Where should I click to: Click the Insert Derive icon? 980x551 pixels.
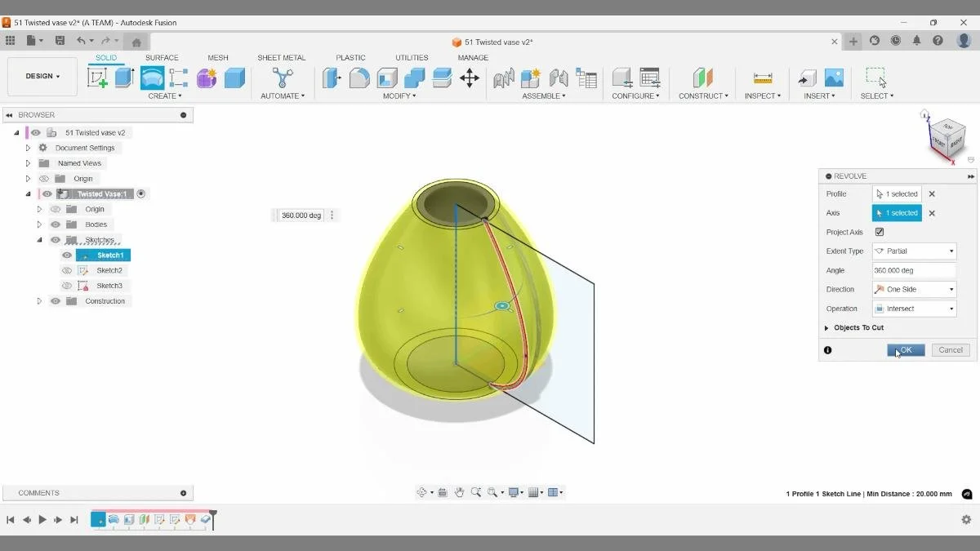pos(807,78)
